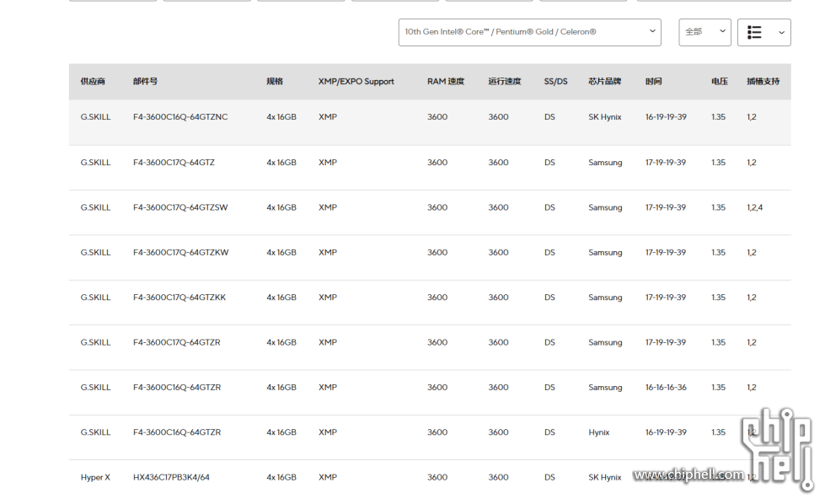
Task: Click the 电压 column header
Action: [x=720, y=82]
